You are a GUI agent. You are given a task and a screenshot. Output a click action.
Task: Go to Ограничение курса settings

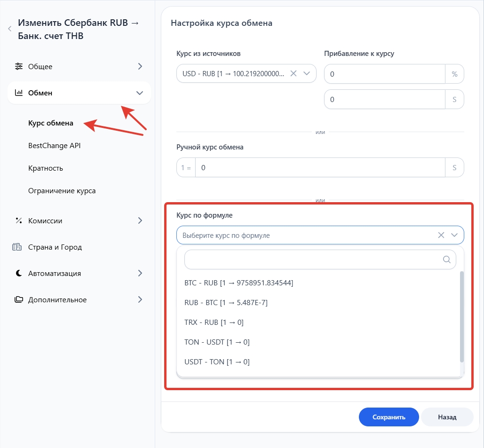pos(62,191)
